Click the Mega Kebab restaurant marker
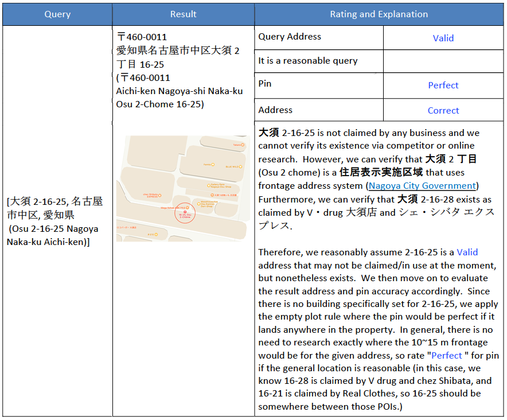This screenshot has width=507, height=420. [x=187, y=207]
